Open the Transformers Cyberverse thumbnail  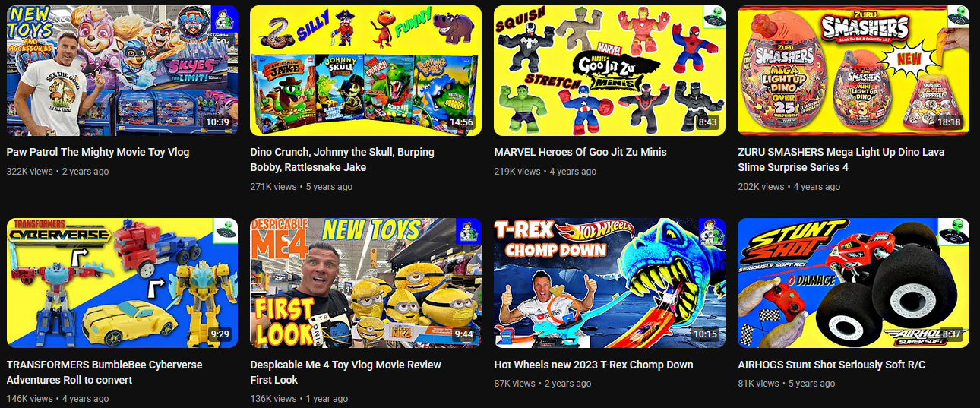(x=122, y=283)
